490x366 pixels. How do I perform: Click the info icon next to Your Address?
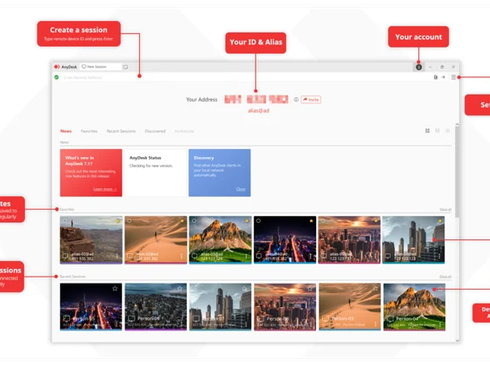296,99
